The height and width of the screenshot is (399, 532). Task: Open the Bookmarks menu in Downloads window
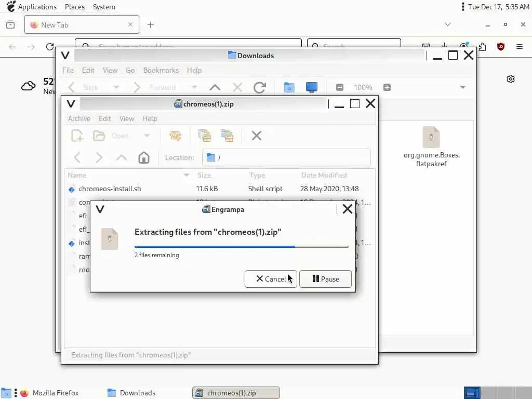[161, 70]
